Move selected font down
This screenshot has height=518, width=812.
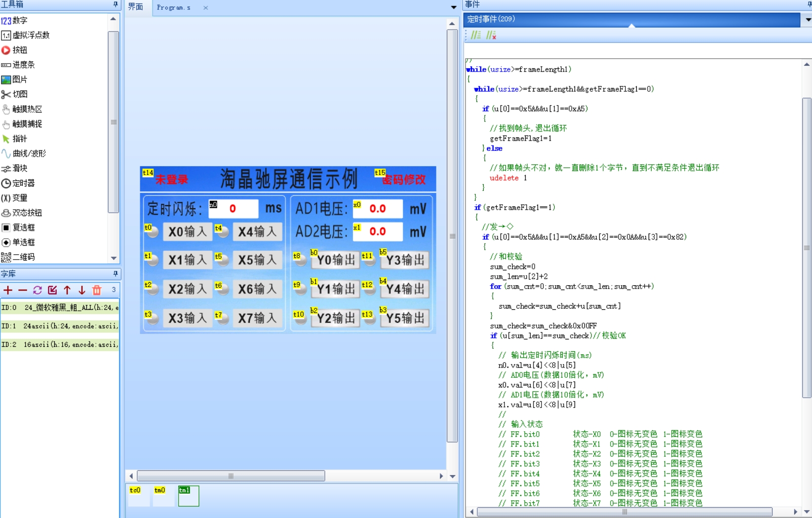coord(82,290)
